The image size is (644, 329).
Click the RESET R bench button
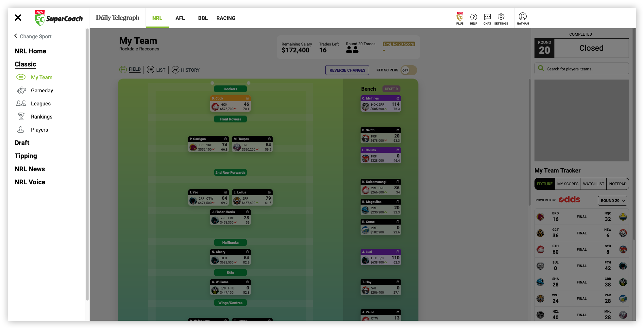coord(391,89)
